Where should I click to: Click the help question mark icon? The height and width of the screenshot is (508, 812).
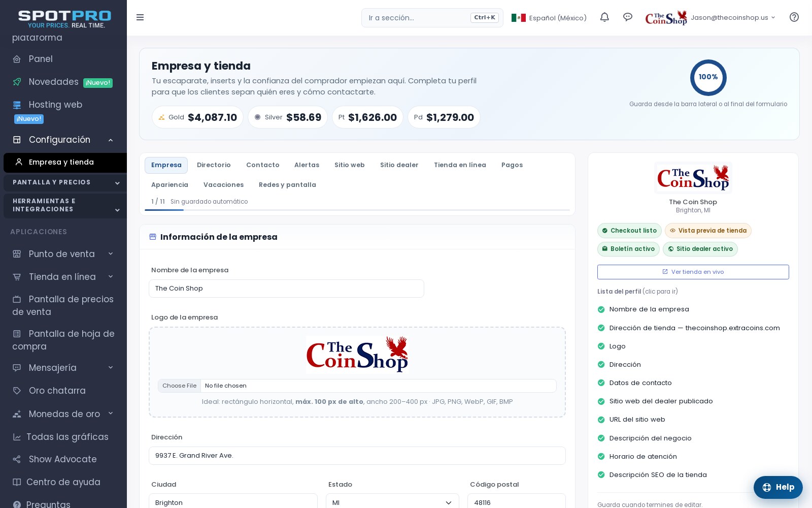(794, 17)
